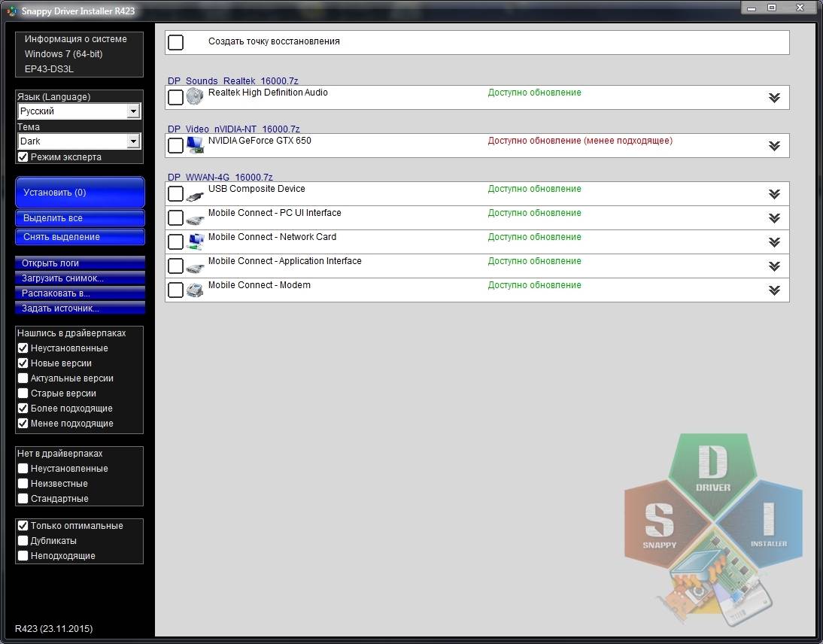This screenshot has width=823, height=644.
Task: Disable the Режим эксперта checkbox
Action: 23,157
